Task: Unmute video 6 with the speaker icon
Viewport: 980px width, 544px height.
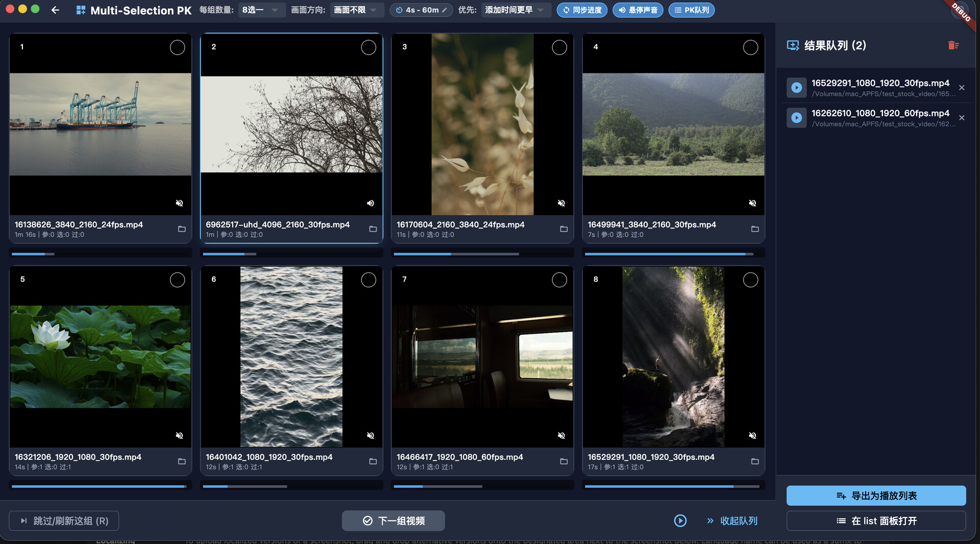Action: pos(371,435)
